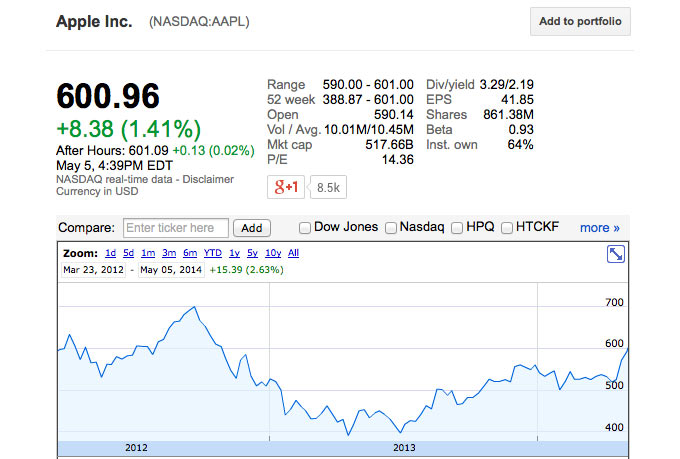Screen dimensions: 680x459
Task: Select the After Hours: 601.09 line
Action: coord(155,151)
